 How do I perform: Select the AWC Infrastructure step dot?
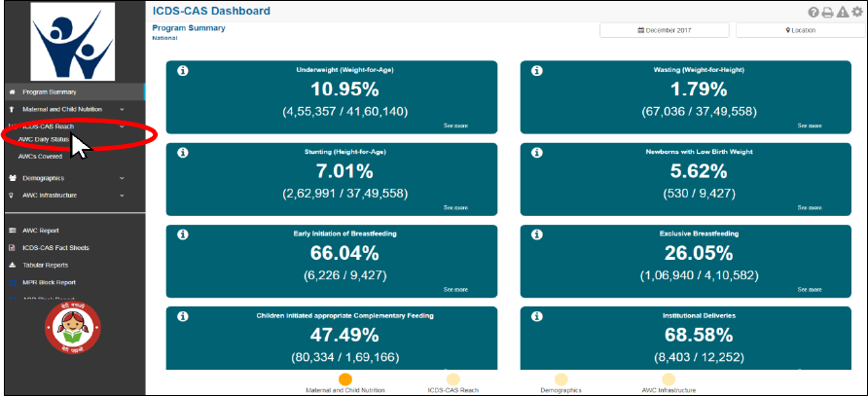[669, 379]
